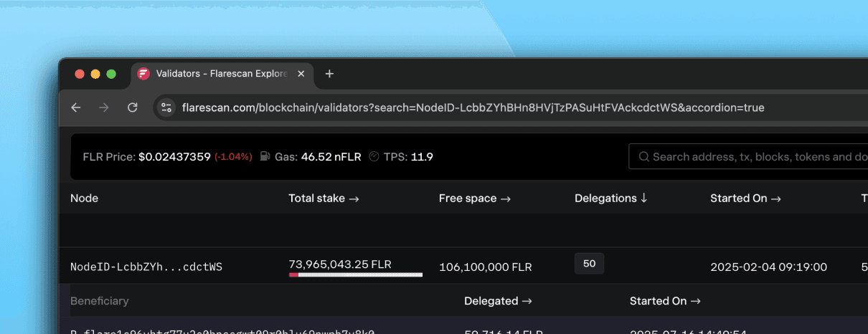
Task: Click the Gas 46.52 nFLR value
Action: click(x=331, y=156)
